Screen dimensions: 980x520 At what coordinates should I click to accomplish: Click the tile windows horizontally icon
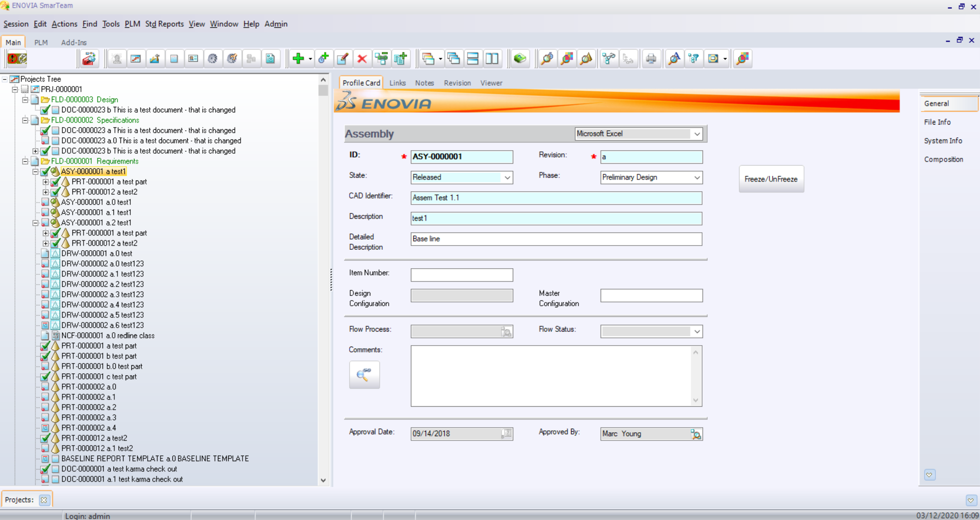pyautogui.click(x=473, y=58)
